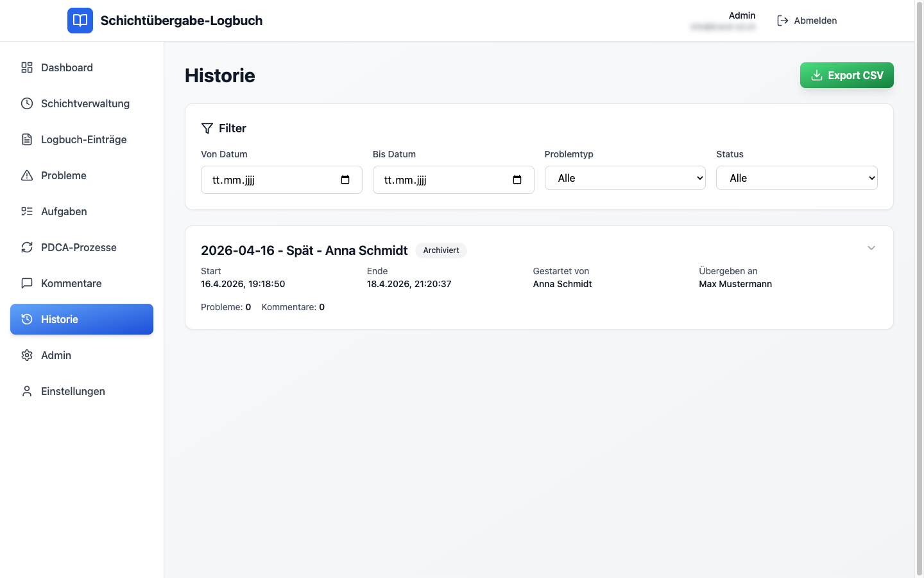
Task: Click the Kommentare speech bubble icon
Action: (27, 283)
